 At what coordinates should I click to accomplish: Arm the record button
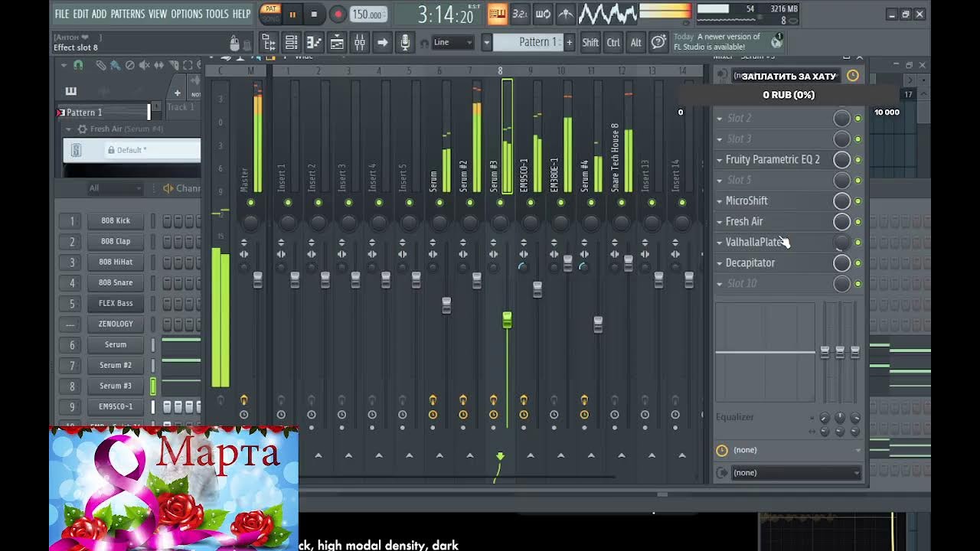[338, 14]
